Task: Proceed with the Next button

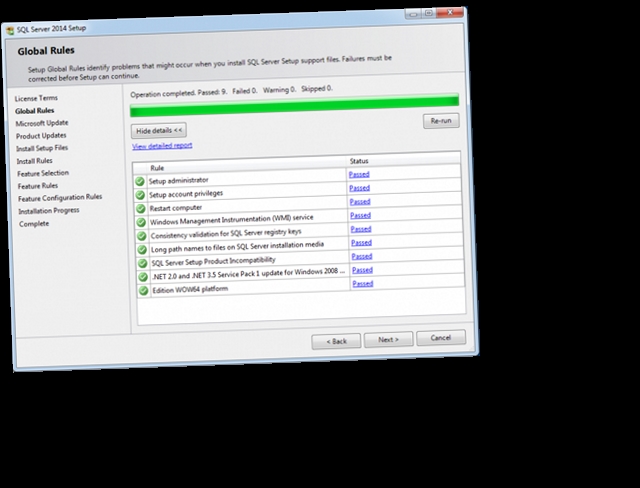Action: (x=389, y=339)
